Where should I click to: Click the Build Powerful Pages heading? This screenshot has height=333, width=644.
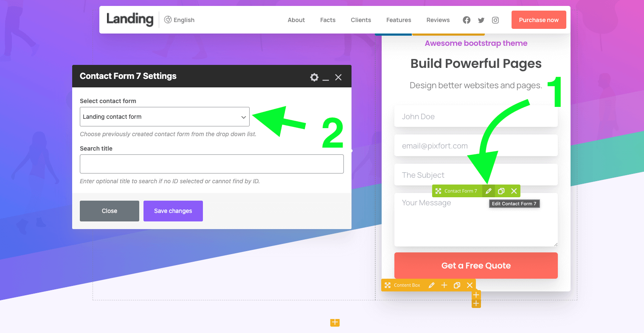coord(476,64)
